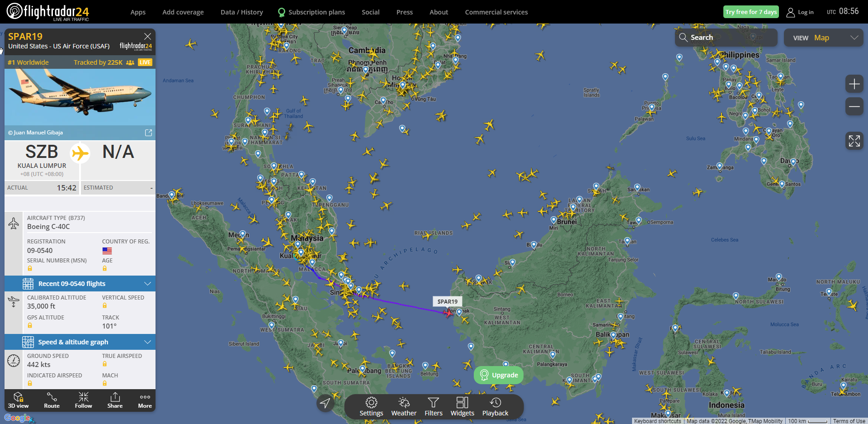Open the More options menu
This screenshot has height=424, width=868.
pos(145,400)
